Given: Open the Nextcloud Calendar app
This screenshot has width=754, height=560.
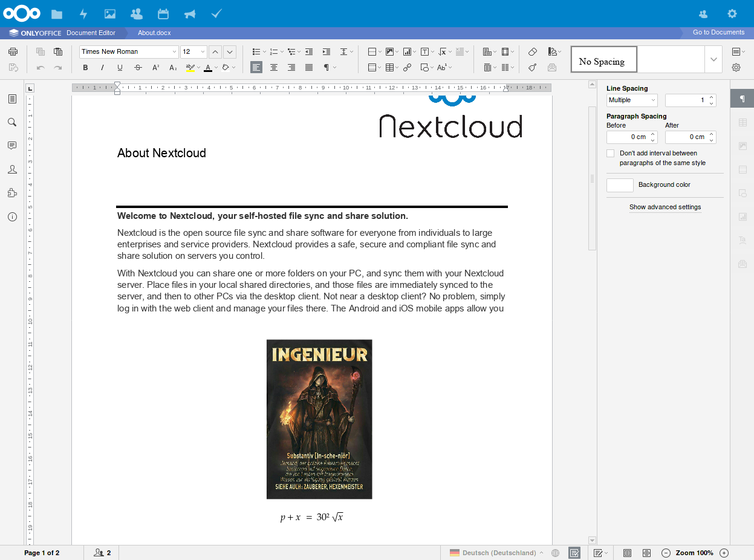Looking at the screenshot, I should click(x=163, y=13).
